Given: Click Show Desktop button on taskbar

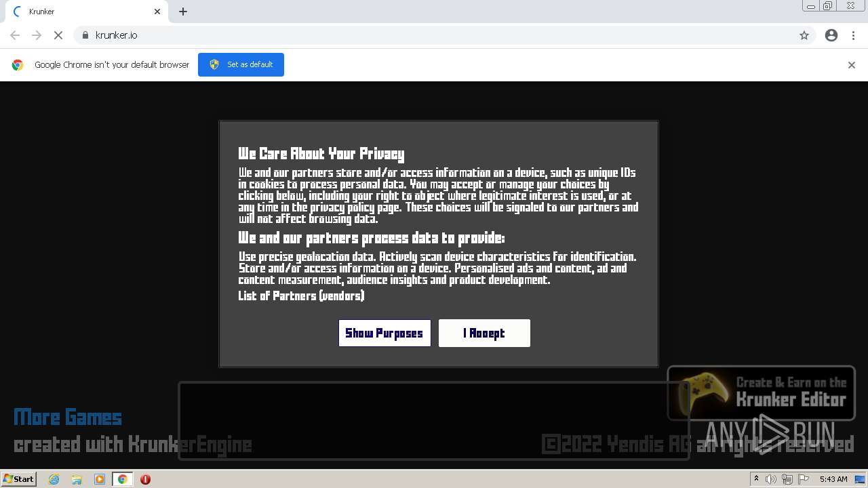Looking at the screenshot, I should click(861, 479).
